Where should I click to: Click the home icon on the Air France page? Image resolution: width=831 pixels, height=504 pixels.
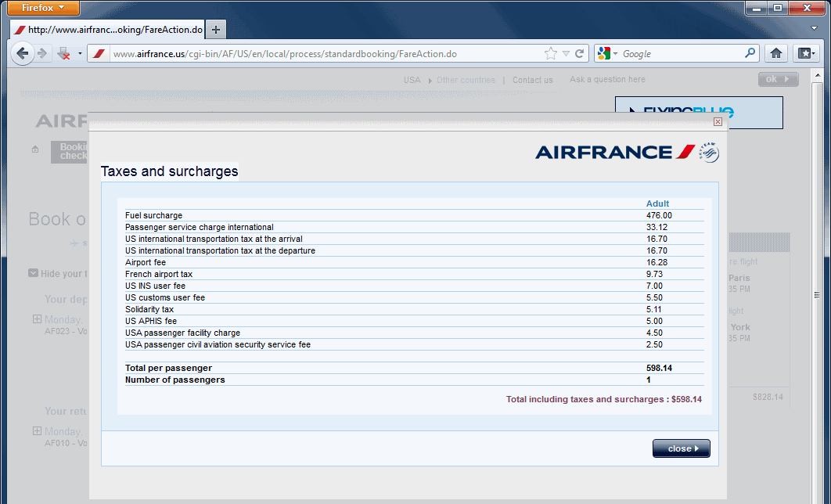35,149
